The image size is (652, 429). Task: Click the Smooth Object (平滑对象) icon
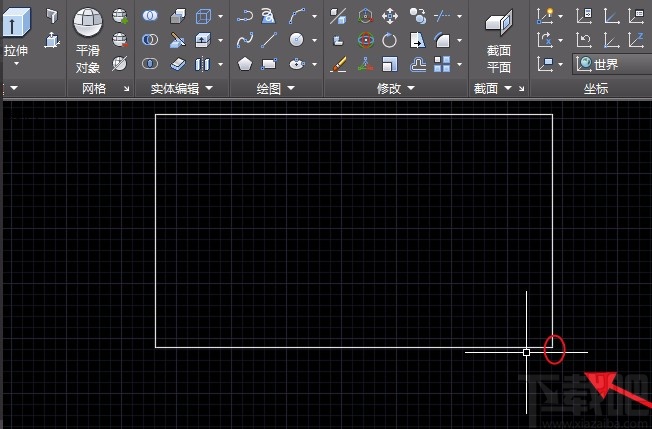coord(88,24)
